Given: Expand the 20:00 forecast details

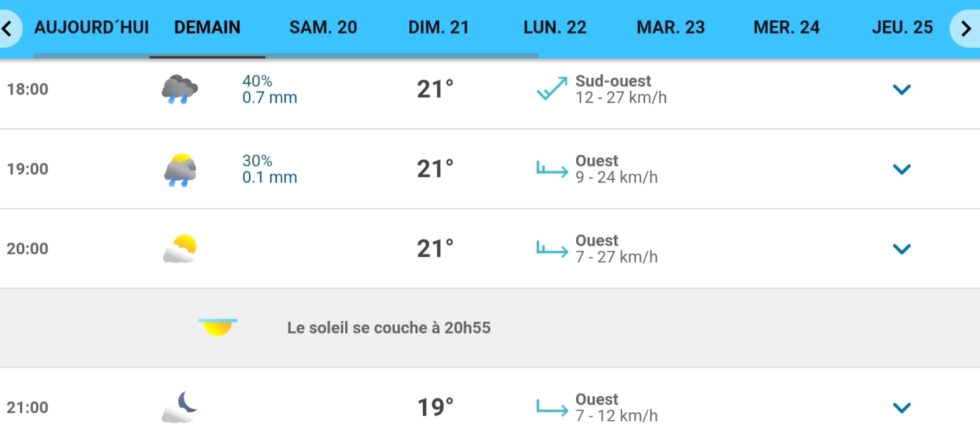Looking at the screenshot, I should (902, 249).
